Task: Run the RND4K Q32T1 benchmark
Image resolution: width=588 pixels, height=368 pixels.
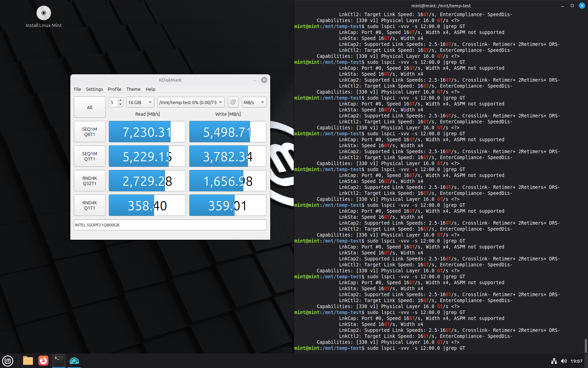Action: [x=90, y=181]
